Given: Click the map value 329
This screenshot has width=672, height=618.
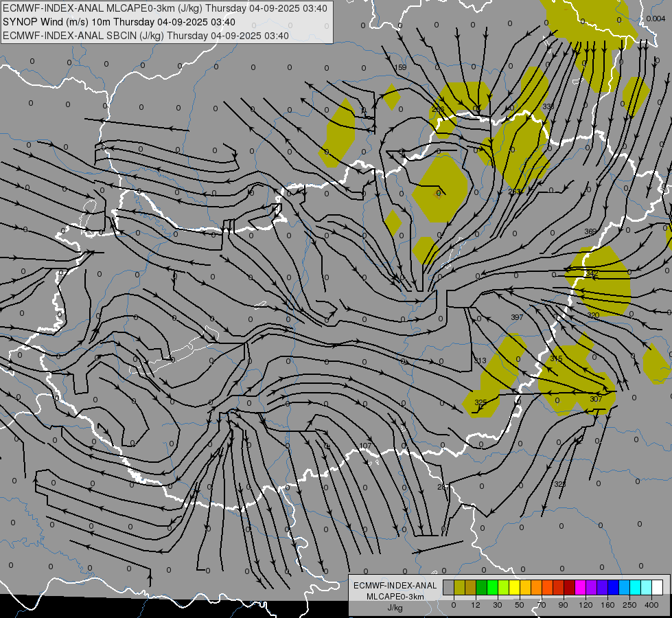Looking at the screenshot, I should tap(559, 484).
